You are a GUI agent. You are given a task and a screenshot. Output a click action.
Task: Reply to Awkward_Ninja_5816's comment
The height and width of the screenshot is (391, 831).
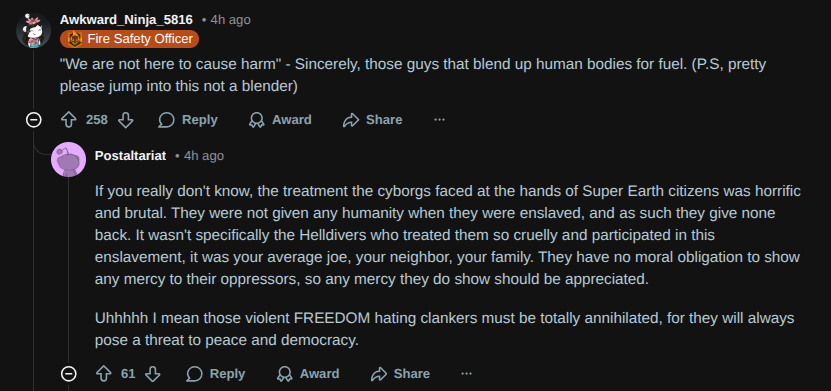[188, 120]
